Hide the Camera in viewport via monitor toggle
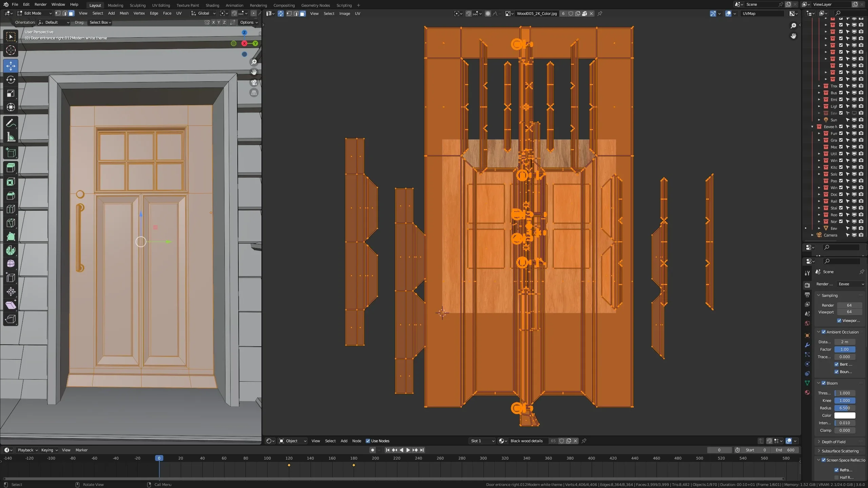The width and height of the screenshot is (868, 488). [853, 235]
